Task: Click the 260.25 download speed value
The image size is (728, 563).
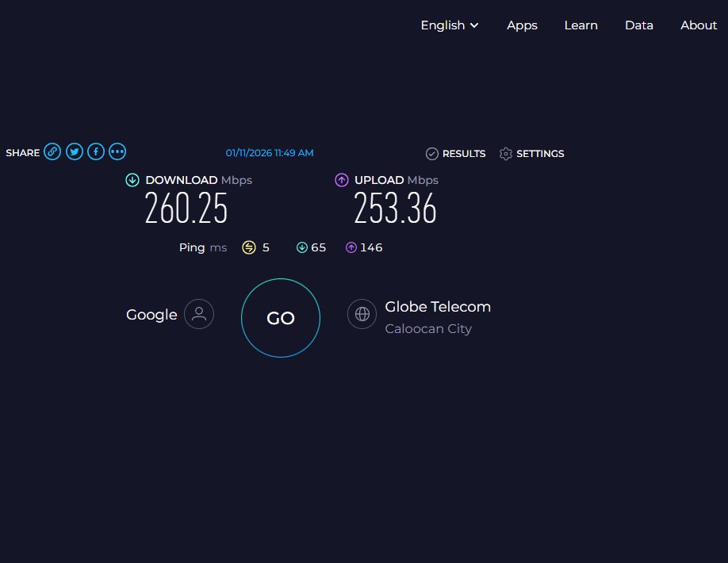Action: pyautogui.click(x=186, y=209)
